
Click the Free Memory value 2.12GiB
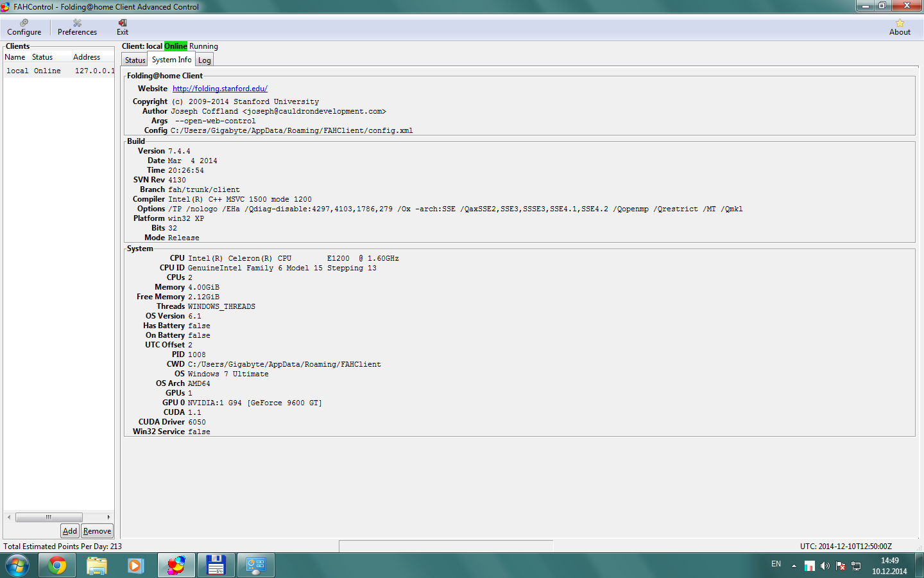(203, 297)
